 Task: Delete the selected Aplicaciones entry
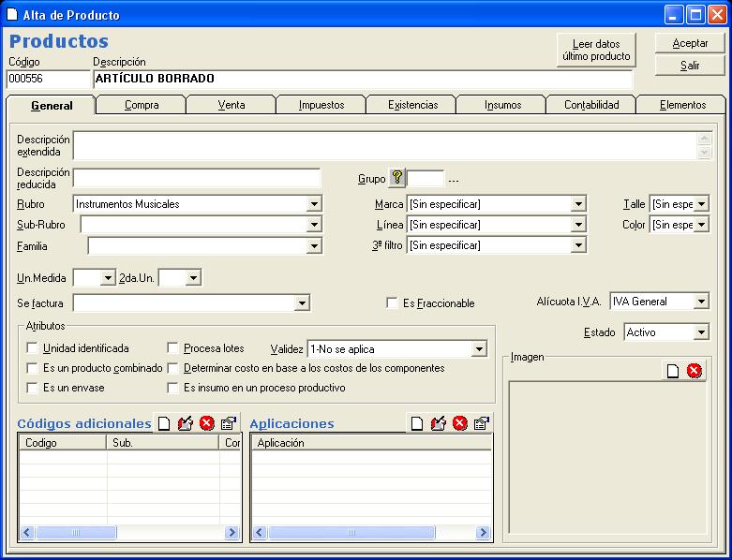459,424
